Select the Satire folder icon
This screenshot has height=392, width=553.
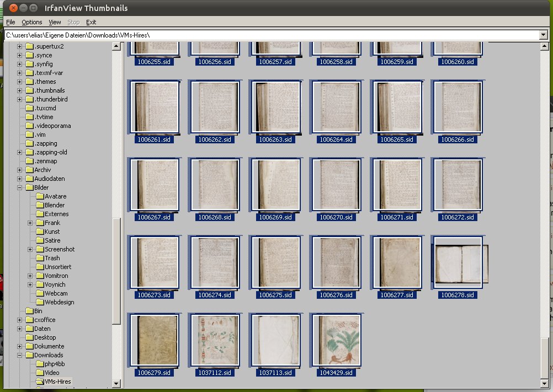[40, 240]
